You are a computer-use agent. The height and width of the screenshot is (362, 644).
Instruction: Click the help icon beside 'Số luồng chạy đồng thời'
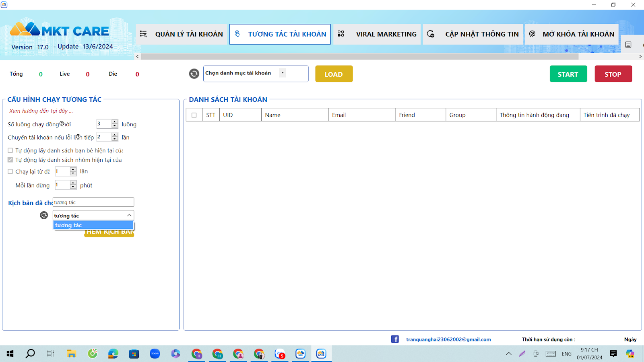coord(62,124)
